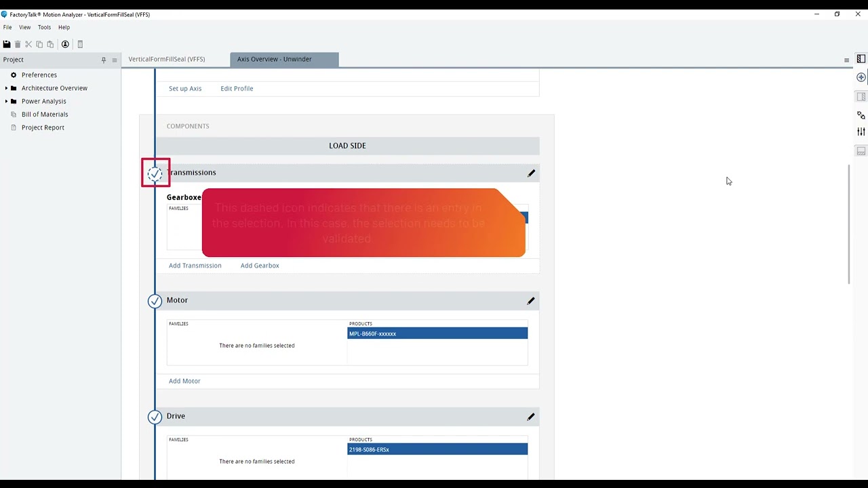Viewport: 868px width, 488px height.
Task: Open the Tools menu
Action: point(44,27)
